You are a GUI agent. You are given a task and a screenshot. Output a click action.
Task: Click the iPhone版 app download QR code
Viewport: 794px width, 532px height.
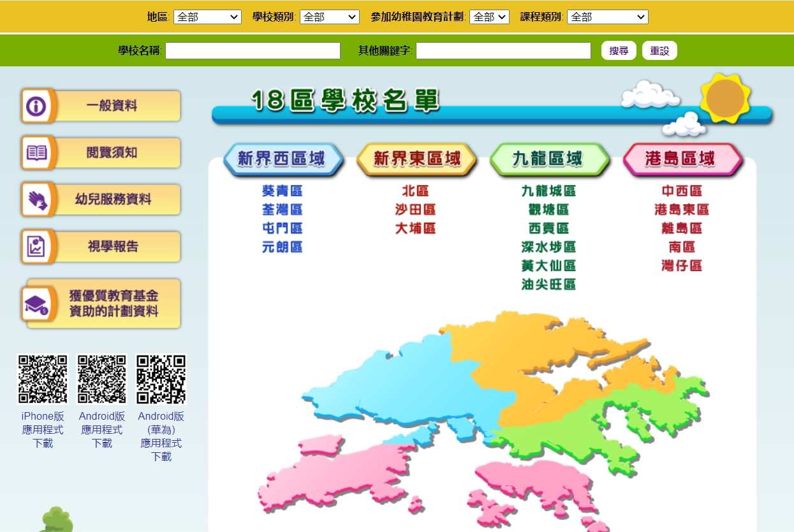click(x=41, y=379)
